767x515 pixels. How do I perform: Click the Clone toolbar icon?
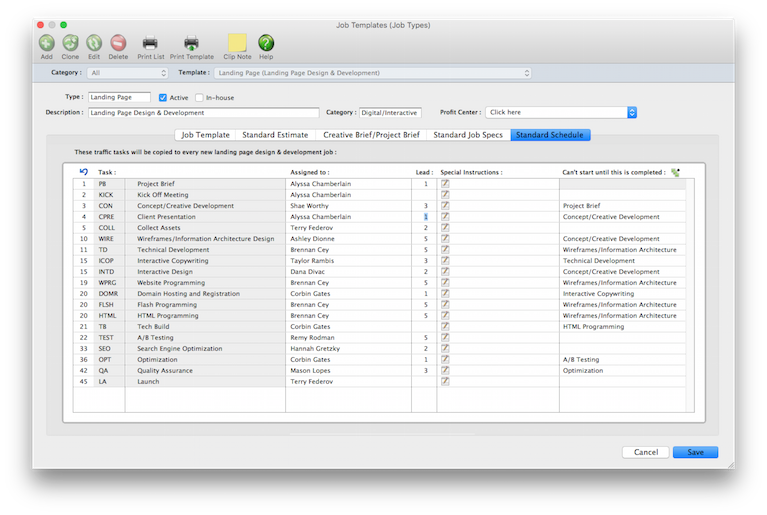click(70, 42)
